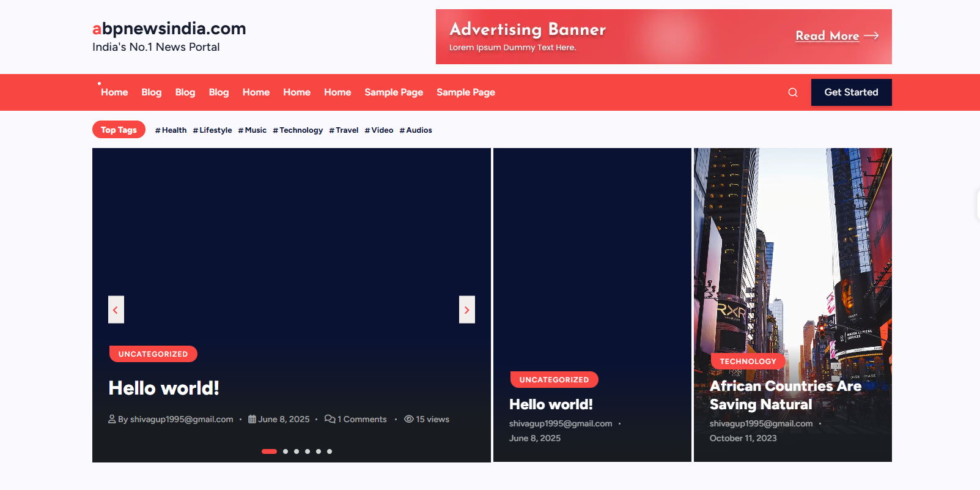Select the second slider pagination dot
This screenshot has width=980, height=490.
[286, 451]
